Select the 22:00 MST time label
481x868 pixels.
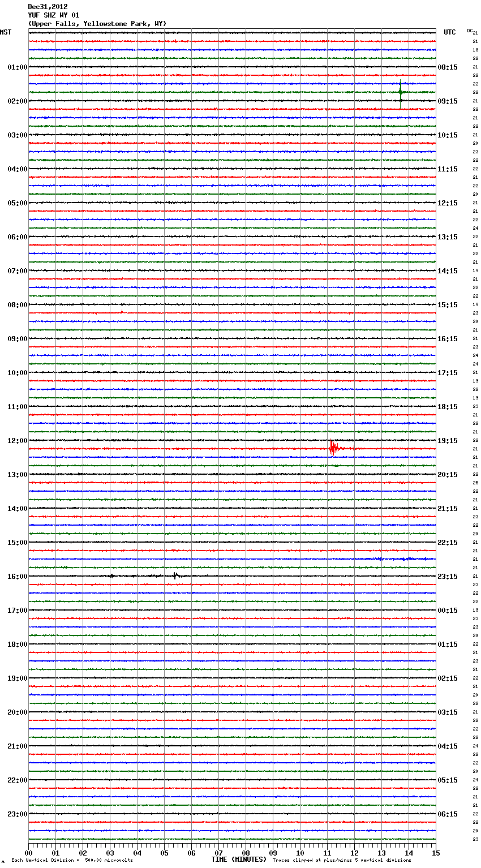pos(18,780)
